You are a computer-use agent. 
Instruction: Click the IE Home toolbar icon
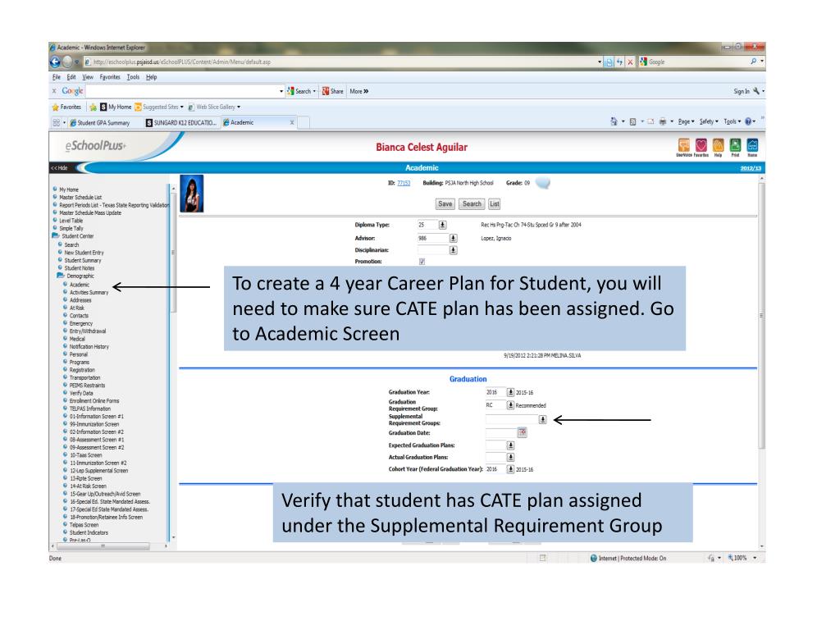coord(614,121)
